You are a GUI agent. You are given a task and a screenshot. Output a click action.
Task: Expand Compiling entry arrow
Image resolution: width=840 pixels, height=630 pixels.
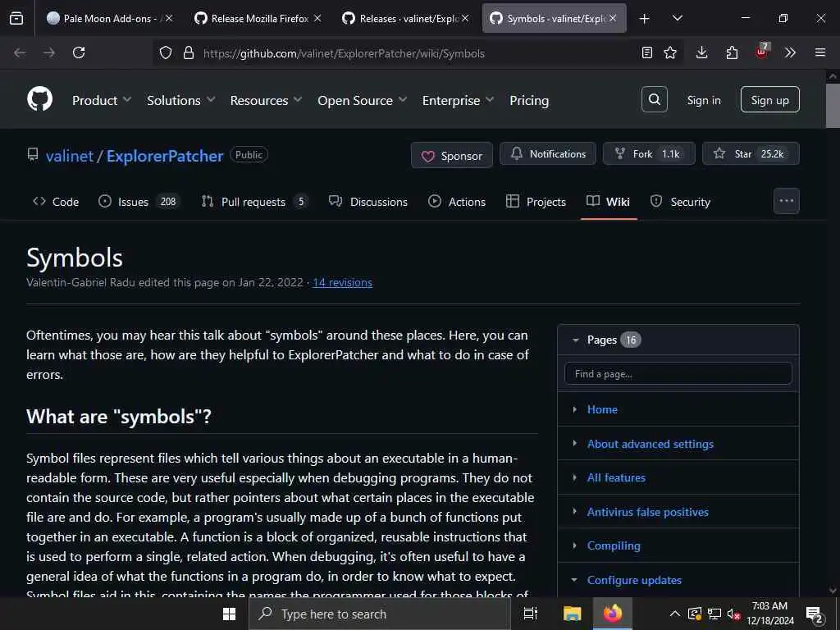575,546
